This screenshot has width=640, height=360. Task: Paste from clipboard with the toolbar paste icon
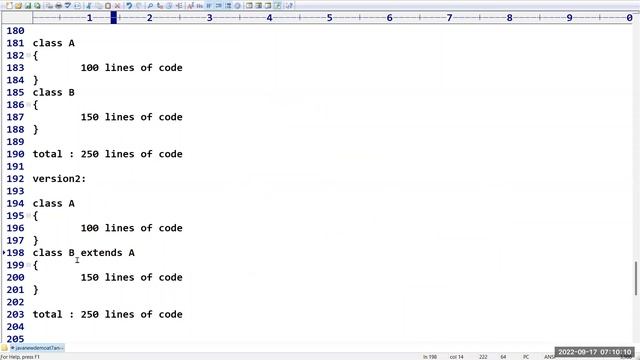pos(108,6)
